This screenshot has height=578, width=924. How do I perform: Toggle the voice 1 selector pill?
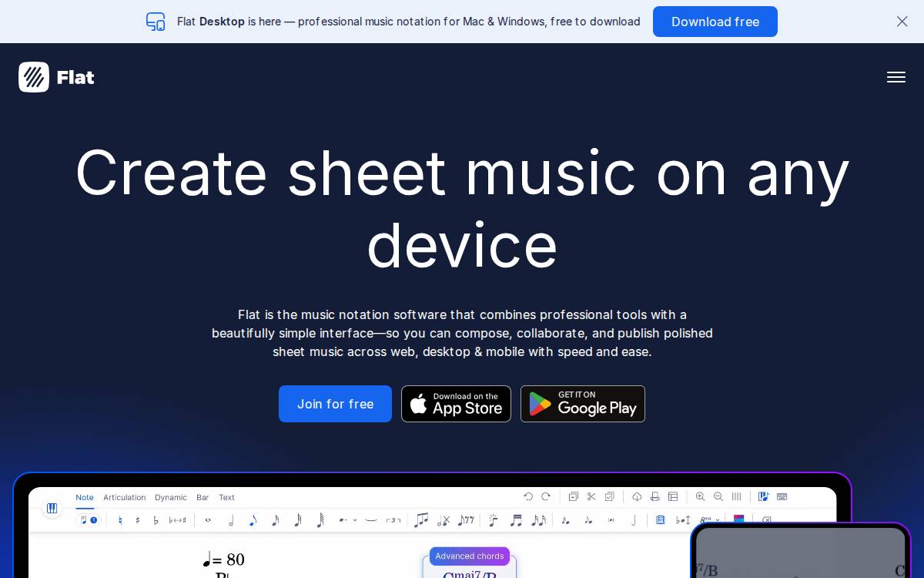tap(89, 520)
